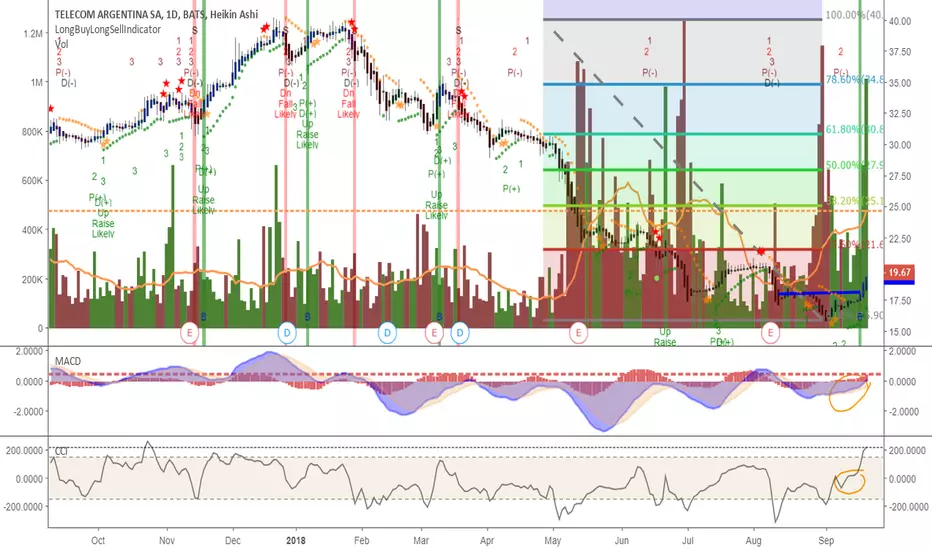Click the 30.00 price axis value
Screen dimensions: 932x550
(x=900, y=144)
